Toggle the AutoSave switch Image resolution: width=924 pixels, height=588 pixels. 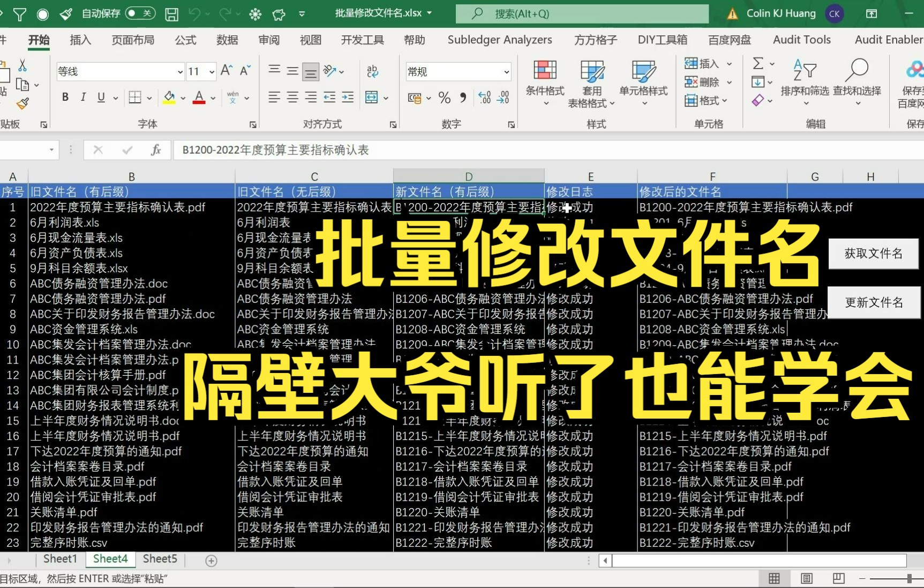tap(140, 13)
